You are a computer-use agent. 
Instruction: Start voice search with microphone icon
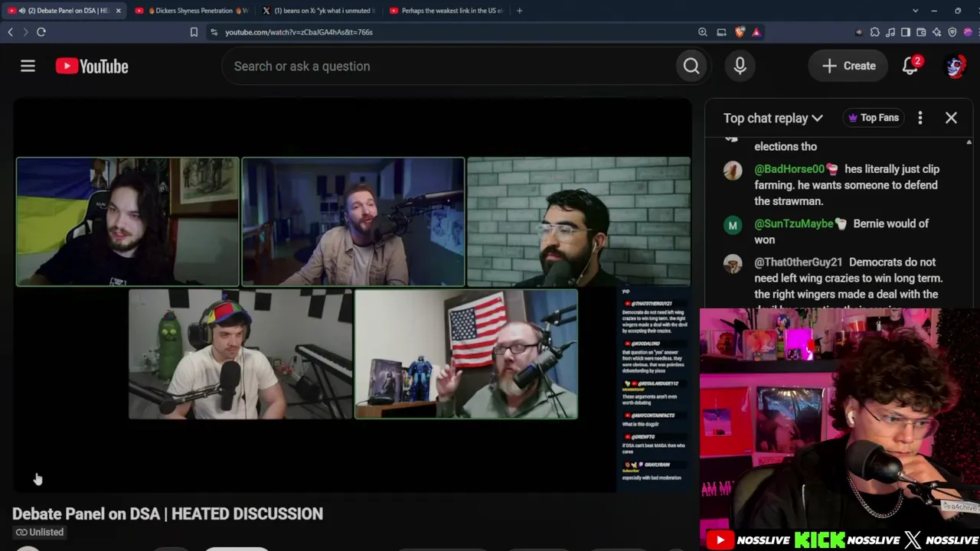(x=740, y=67)
